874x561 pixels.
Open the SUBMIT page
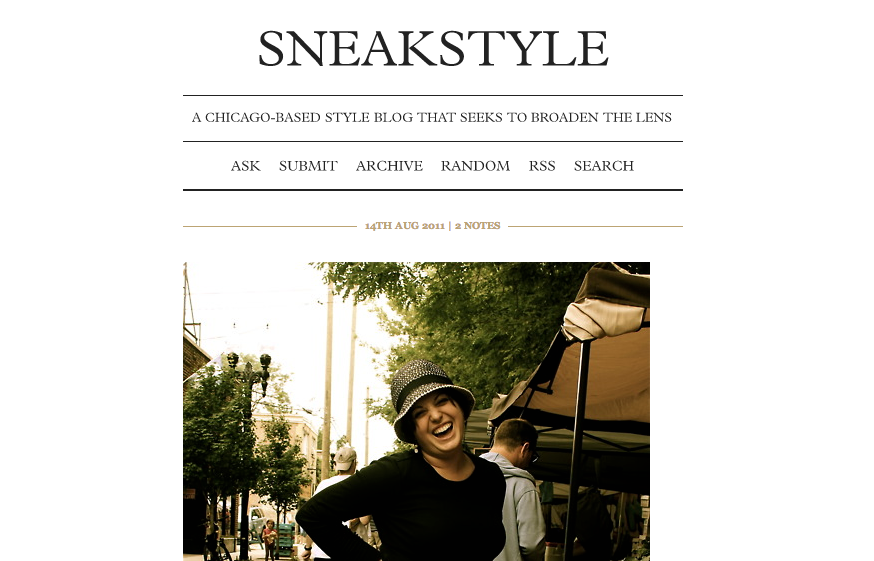coord(308,166)
